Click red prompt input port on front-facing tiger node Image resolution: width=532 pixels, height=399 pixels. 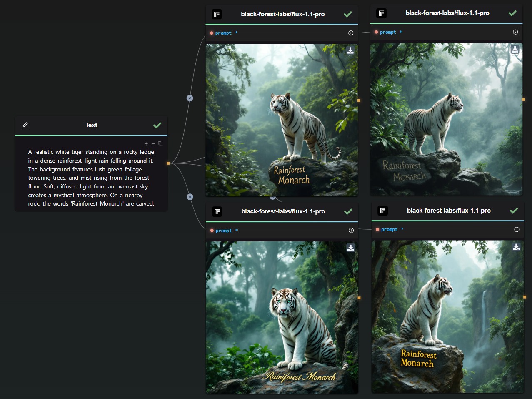click(212, 231)
